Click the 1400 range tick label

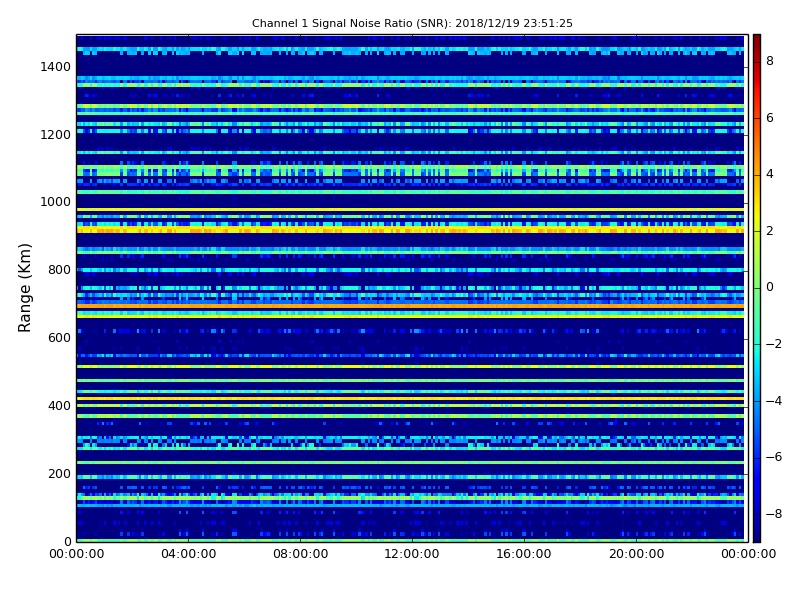56,67
